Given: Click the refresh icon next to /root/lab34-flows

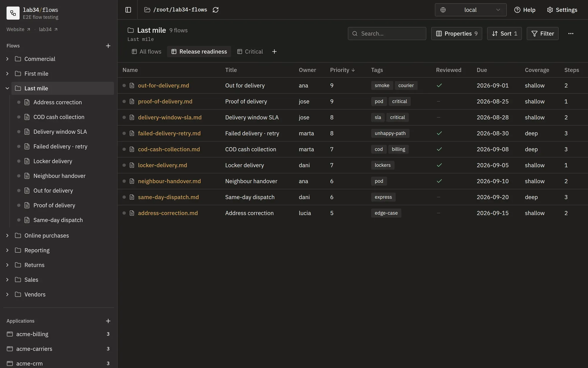Looking at the screenshot, I should pyautogui.click(x=216, y=10).
